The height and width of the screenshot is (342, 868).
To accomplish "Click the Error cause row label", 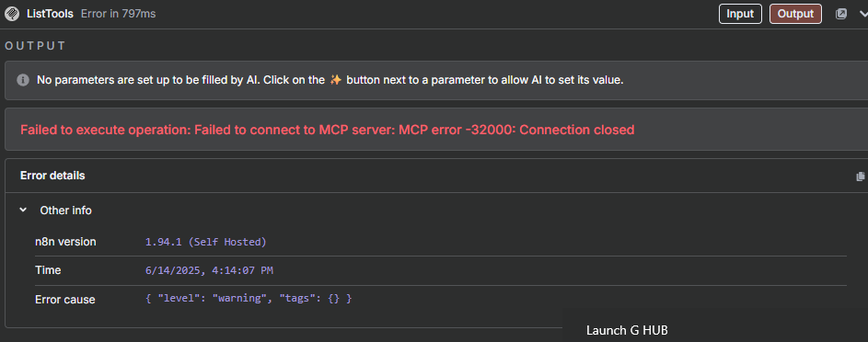I will click(65, 300).
